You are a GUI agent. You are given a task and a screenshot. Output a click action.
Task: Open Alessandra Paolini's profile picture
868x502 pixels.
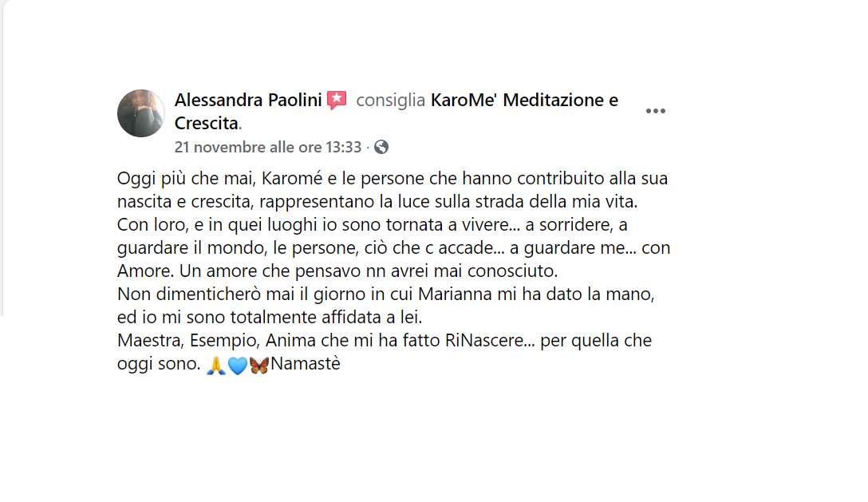[140, 113]
